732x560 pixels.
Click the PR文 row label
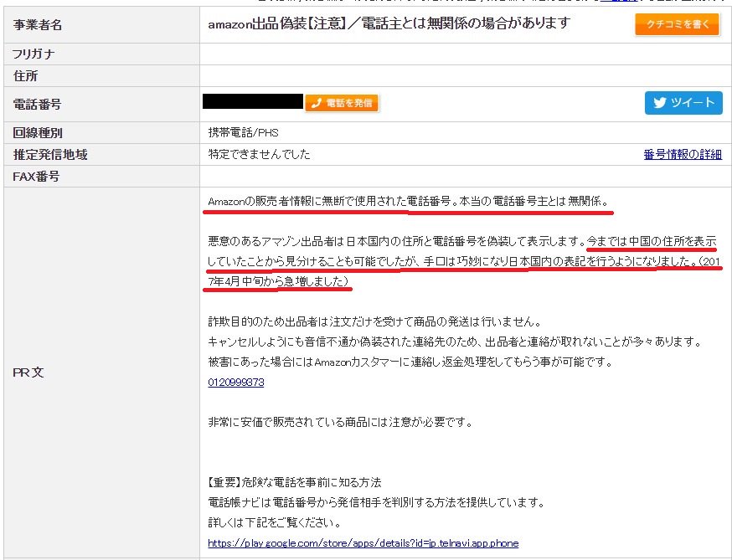pos(28,372)
